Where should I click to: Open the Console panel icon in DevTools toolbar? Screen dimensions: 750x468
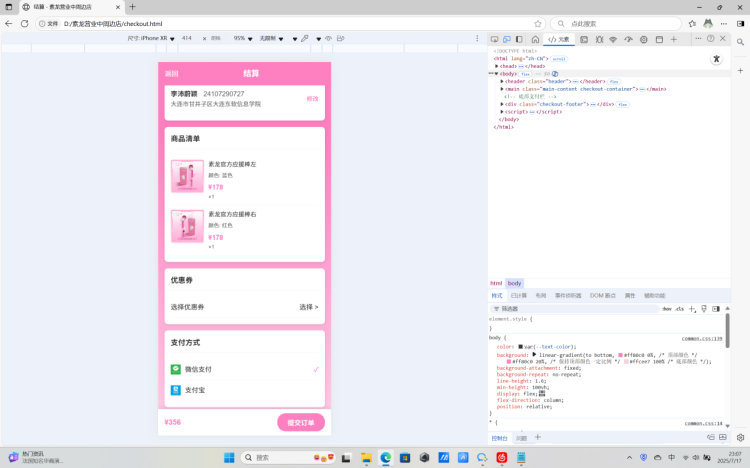click(584, 39)
